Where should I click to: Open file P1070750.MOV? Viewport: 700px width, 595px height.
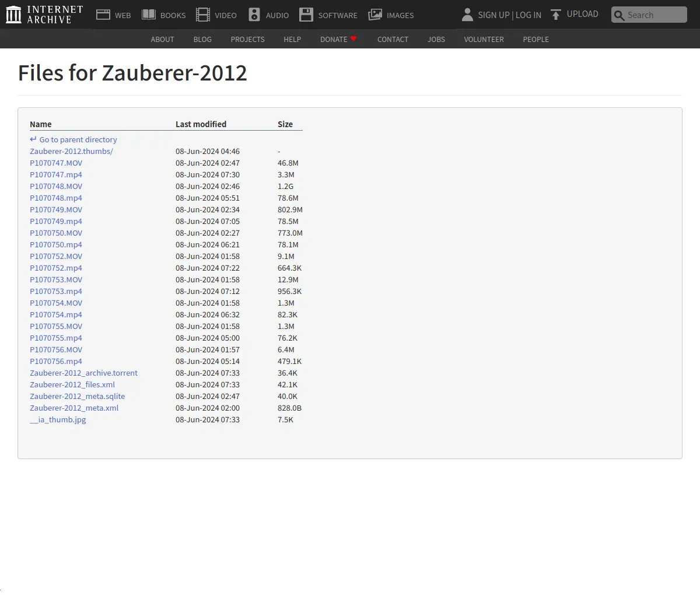(56, 233)
